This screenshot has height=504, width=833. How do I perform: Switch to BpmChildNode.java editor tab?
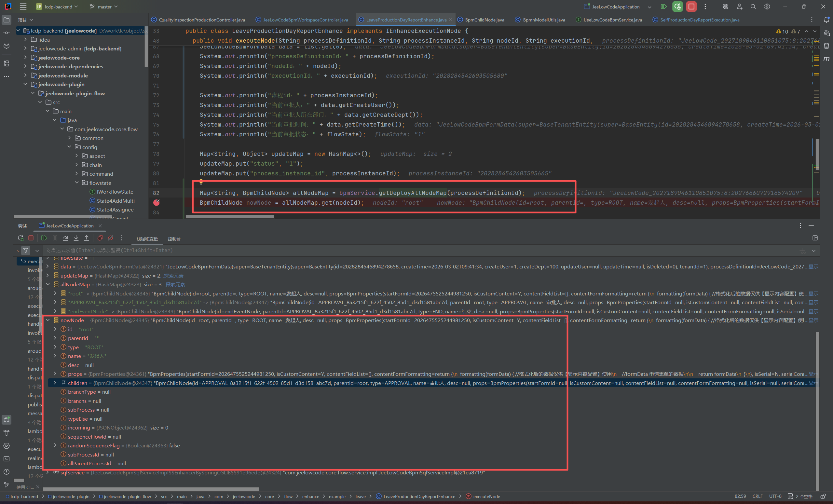click(484, 20)
